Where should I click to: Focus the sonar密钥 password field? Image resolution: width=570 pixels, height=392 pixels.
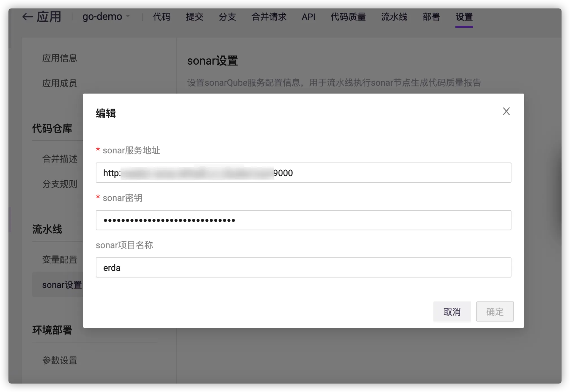click(x=303, y=220)
